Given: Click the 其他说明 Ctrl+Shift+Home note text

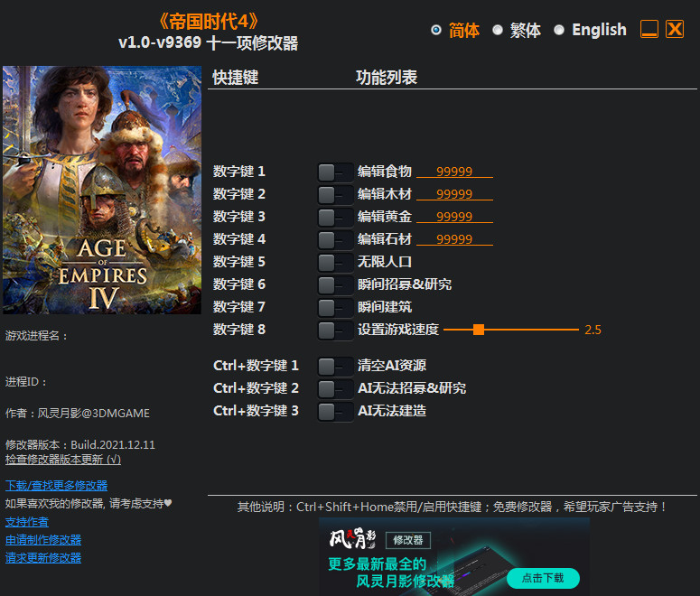Looking at the screenshot, I should point(453,507).
